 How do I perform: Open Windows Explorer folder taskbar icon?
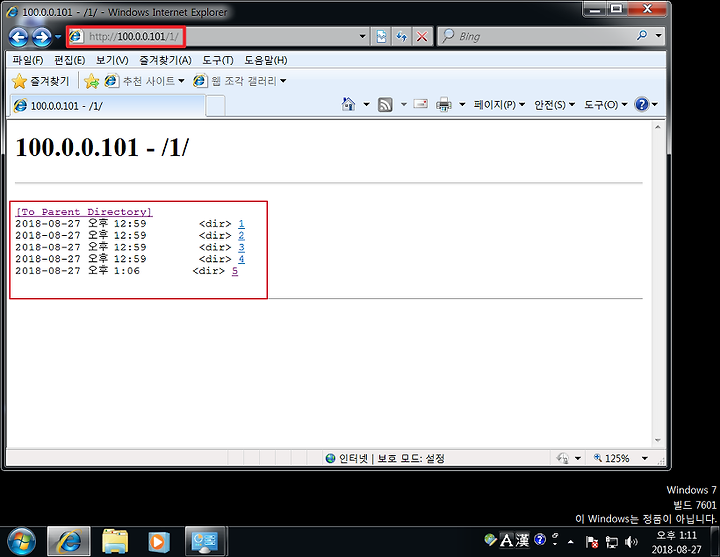click(115, 542)
